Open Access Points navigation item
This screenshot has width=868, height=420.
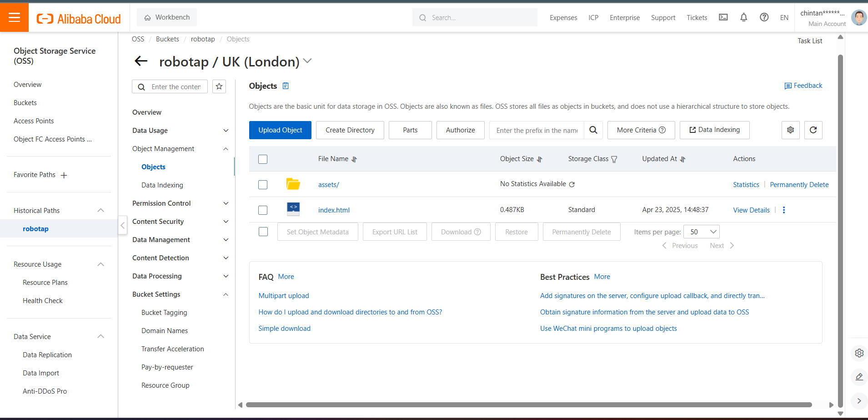[x=34, y=121]
